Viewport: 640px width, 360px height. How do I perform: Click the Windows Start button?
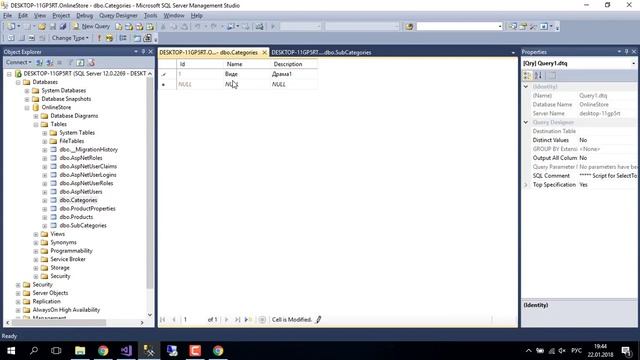tap(11, 351)
